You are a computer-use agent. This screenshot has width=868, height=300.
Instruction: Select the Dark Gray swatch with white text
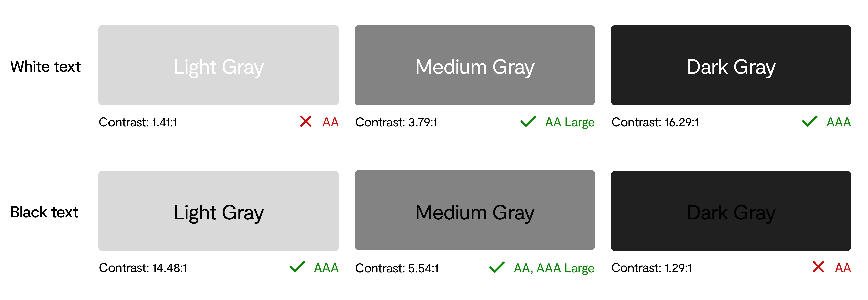(x=731, y=65)
